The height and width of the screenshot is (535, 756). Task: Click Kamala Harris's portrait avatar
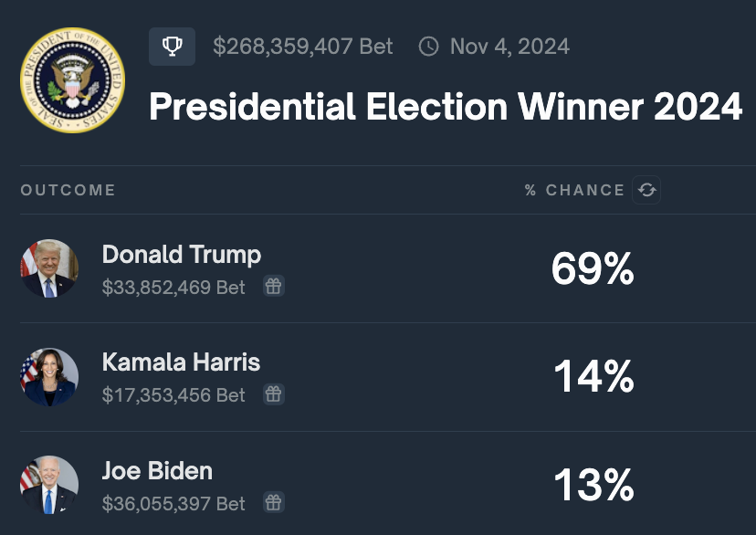(x=49, y=377)
